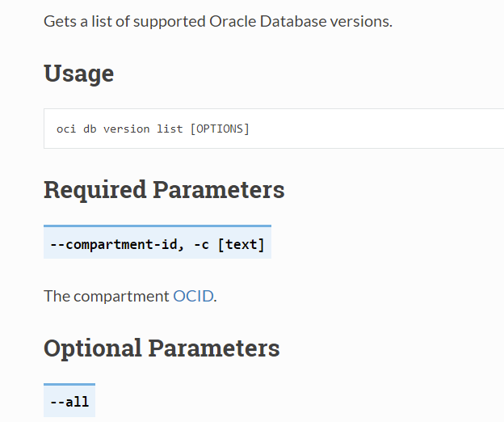The image size is (504, 422).
Task: Click the Required Parameters heading
Action: [x=164, y=190]
